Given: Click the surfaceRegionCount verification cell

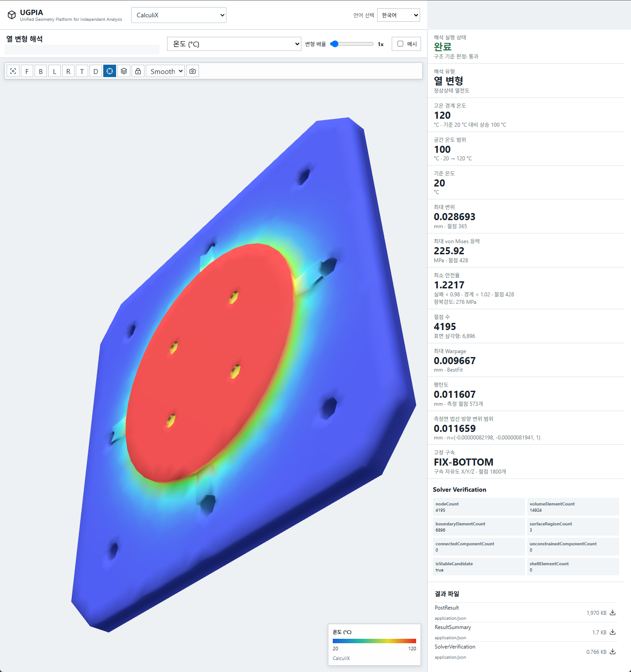Looking at the screenshot, I should coord(573,527).
